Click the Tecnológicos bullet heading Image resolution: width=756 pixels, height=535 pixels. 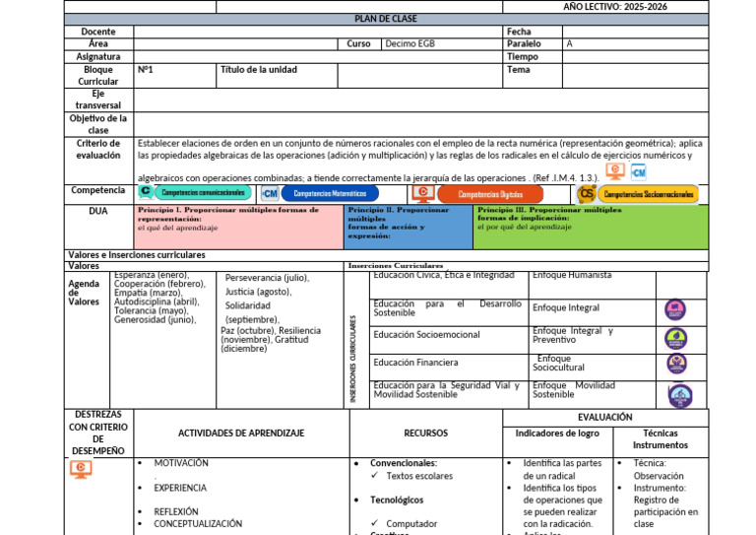[x=397, y=501]
